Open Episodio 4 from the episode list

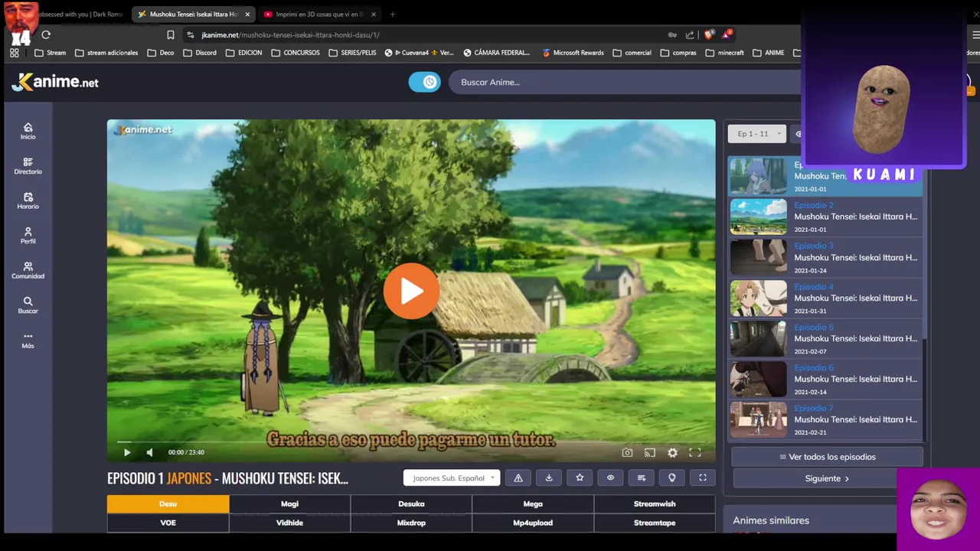[x=825, y=298]
